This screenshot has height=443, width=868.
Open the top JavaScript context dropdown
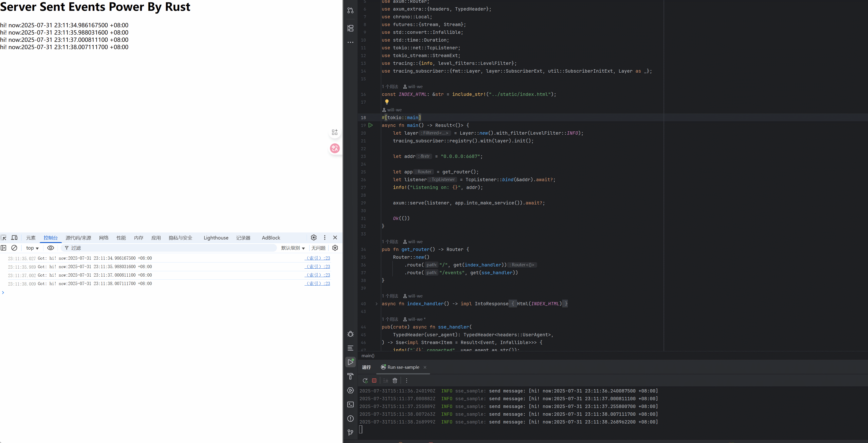(32, 248)
